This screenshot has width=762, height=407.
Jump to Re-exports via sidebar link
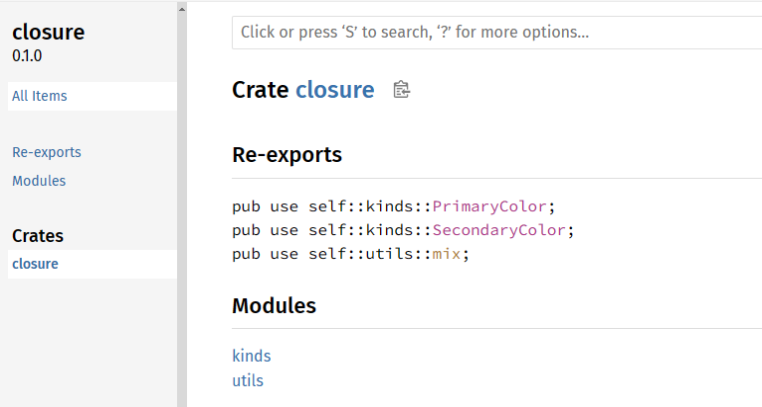tap(47, 153)
